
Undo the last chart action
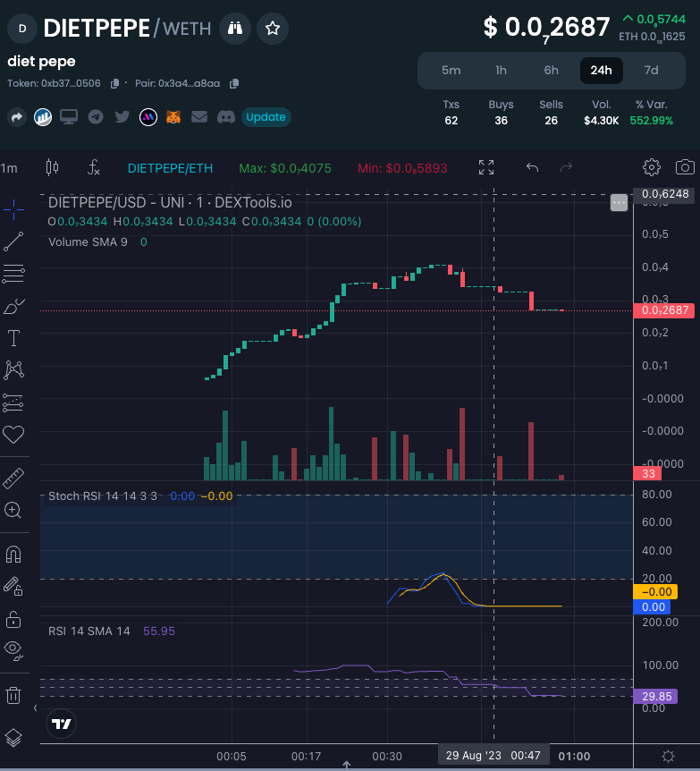click(x=532, y=167)
